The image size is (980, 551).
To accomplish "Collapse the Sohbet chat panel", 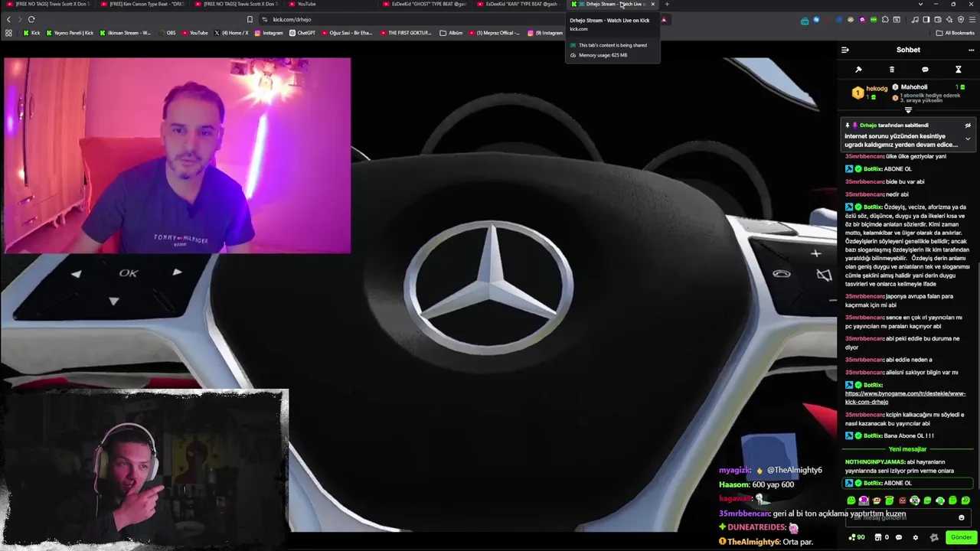I will [x=845, y=50].
